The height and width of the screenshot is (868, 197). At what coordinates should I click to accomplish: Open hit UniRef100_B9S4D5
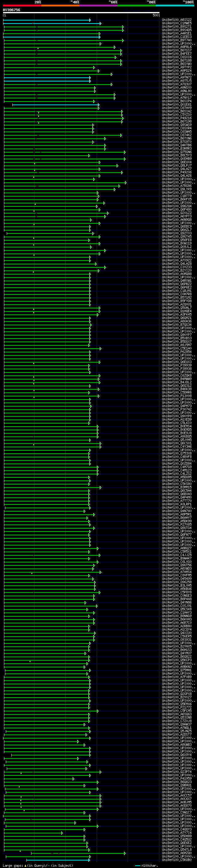tap(177, 30)
